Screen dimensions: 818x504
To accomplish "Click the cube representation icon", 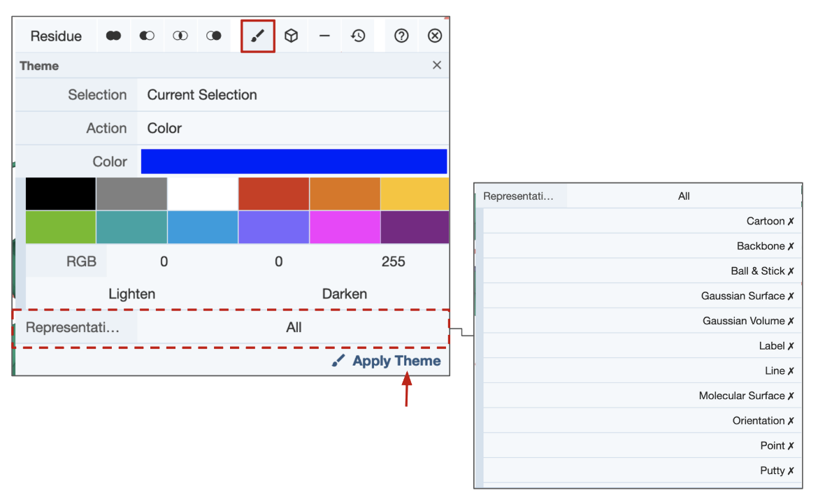I will click(x=291, y=36).
